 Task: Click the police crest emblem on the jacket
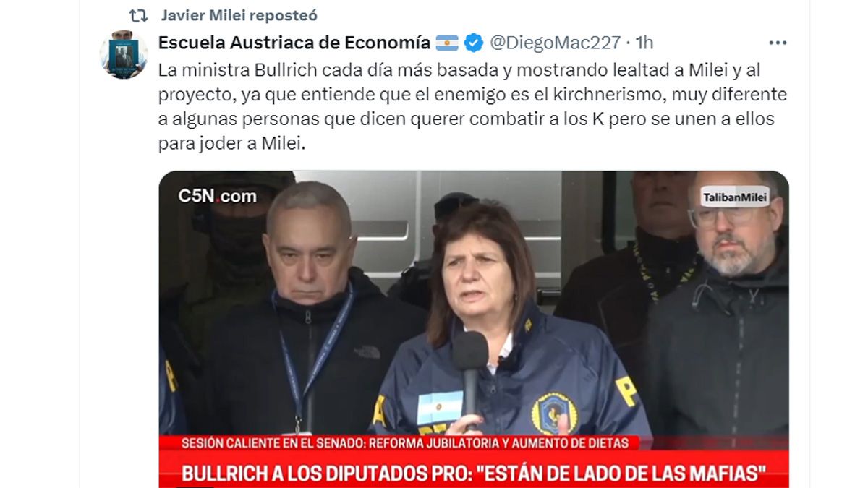(x=555, y=414)
